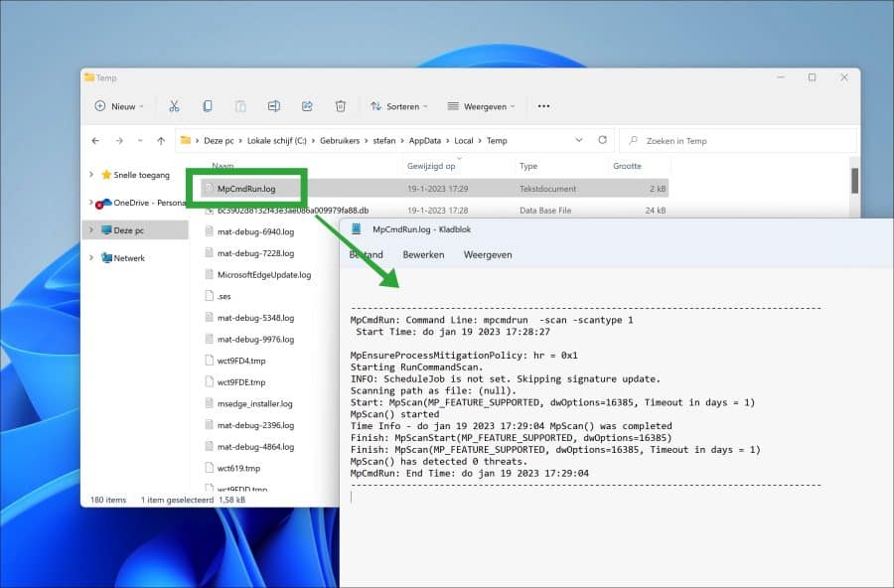Refresh the Temp folder view
The height and width of the screenshot is (588, 894).
tap(603, 140)
